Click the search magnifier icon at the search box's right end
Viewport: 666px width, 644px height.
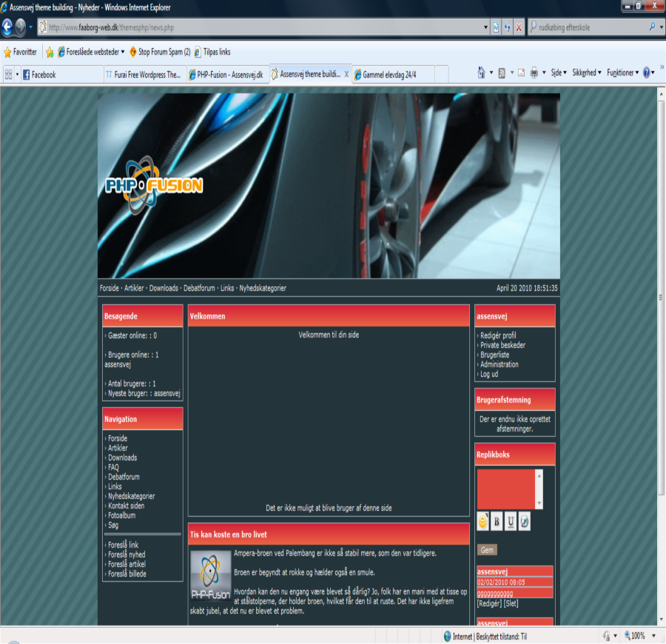pyautogui.click(x=652, y=27)
